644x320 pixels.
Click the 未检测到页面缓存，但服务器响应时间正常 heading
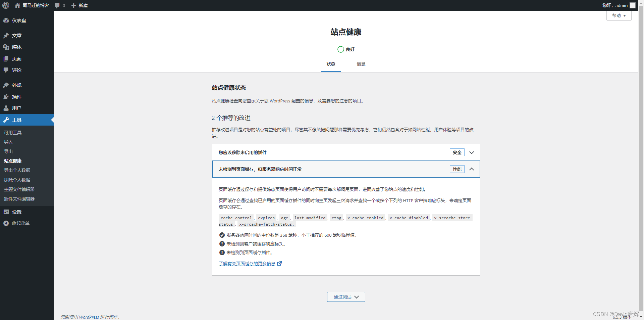point(260,169)
